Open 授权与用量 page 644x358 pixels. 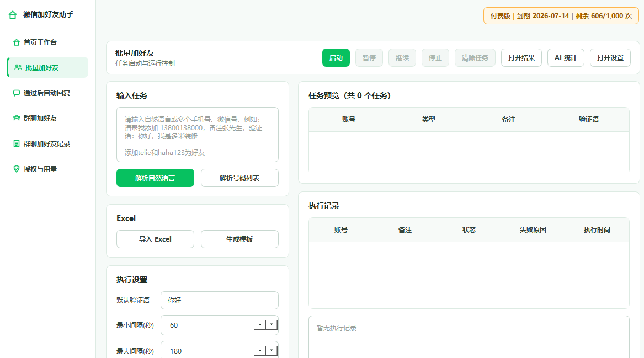47,169
